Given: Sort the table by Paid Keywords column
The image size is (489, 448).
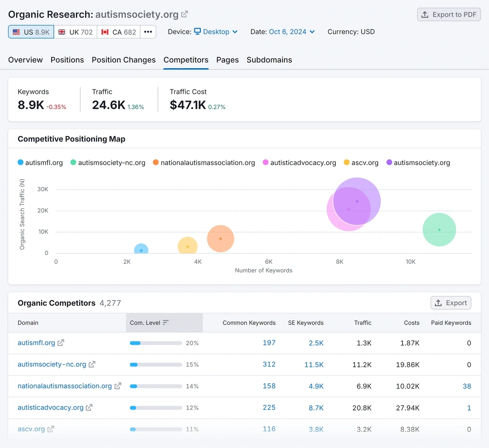Looking at the screenshot, I should point(451,323).
